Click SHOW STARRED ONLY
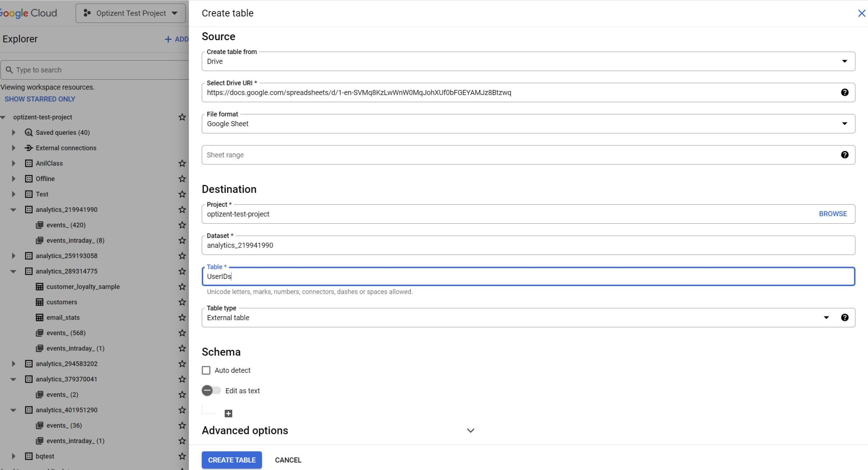The image size is (868, 470). (x=39, y=99)
